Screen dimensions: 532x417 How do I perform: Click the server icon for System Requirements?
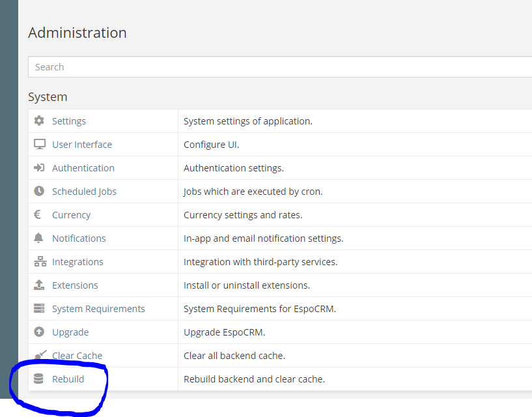click(39, 309)
